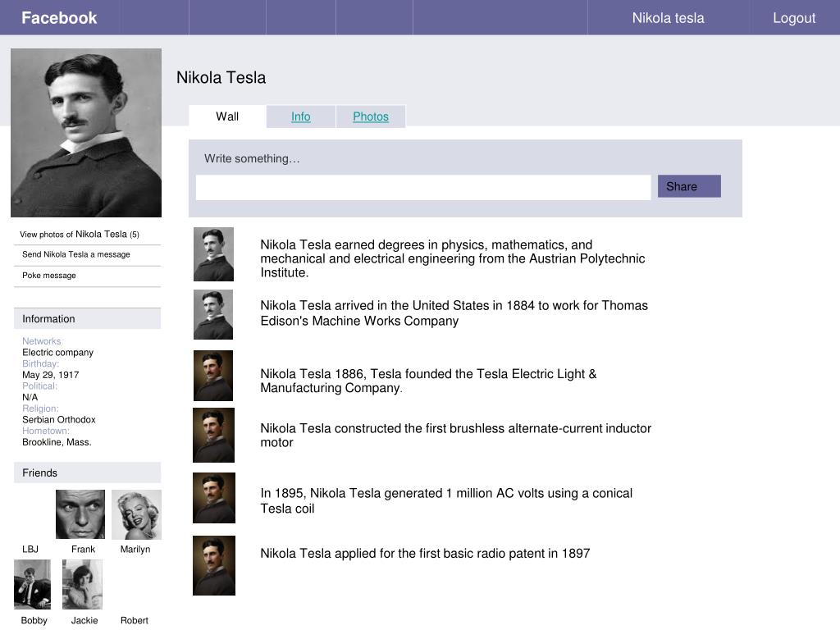
Task: Click avatar beside the arrived in 1884 post
Action: pos(213,314)
